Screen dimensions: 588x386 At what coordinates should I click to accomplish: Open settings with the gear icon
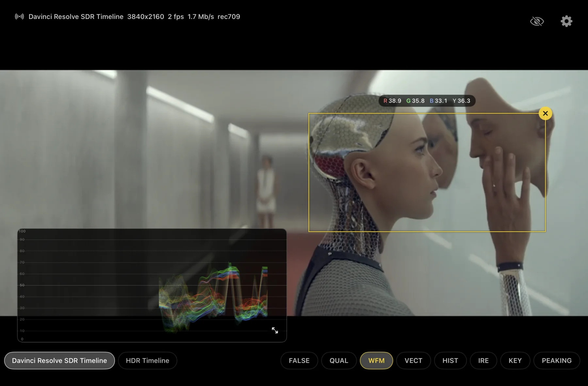(566, 21)
